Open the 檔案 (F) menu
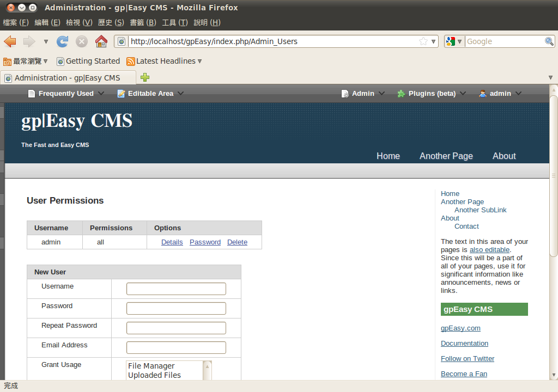The width and height of the screenshot is (558, 392). pyautogui.click(x=16, y=22)
